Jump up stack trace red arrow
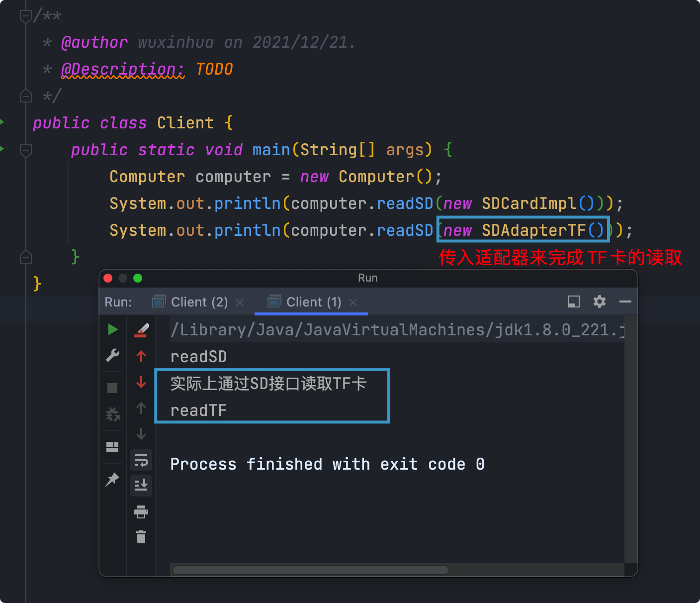The image size is (700, 603). point(141,356)
